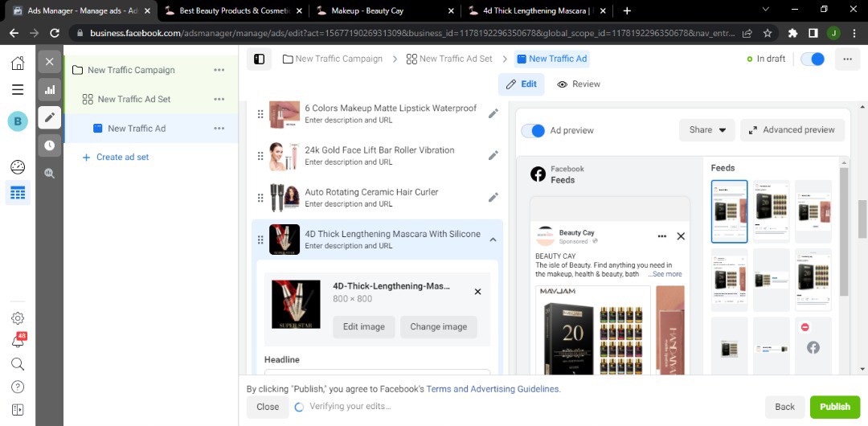Grab the drag handle of lipstick card
The image size is (868, 426).
tap(260, 114)
